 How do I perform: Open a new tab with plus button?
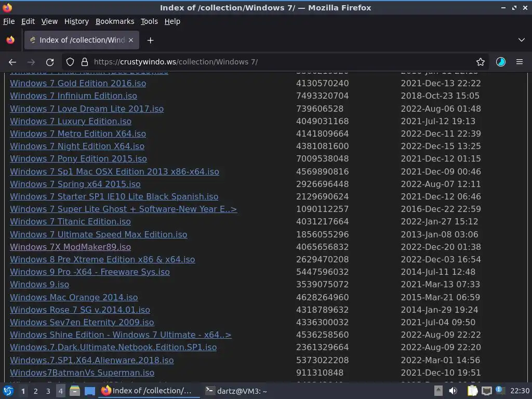(150, 41)
